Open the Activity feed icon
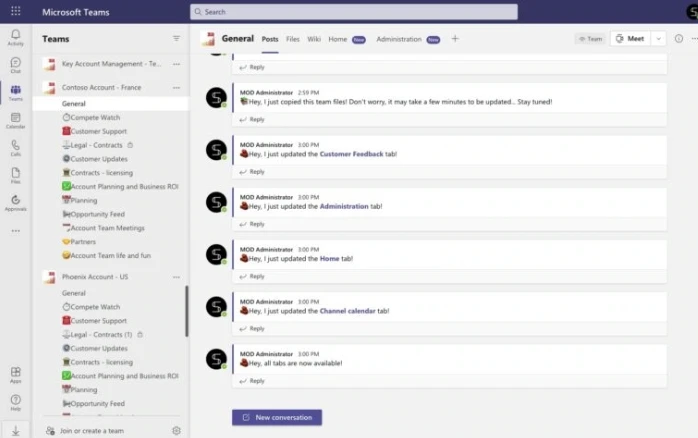This screenshot has width=698, height=438. 15,37
